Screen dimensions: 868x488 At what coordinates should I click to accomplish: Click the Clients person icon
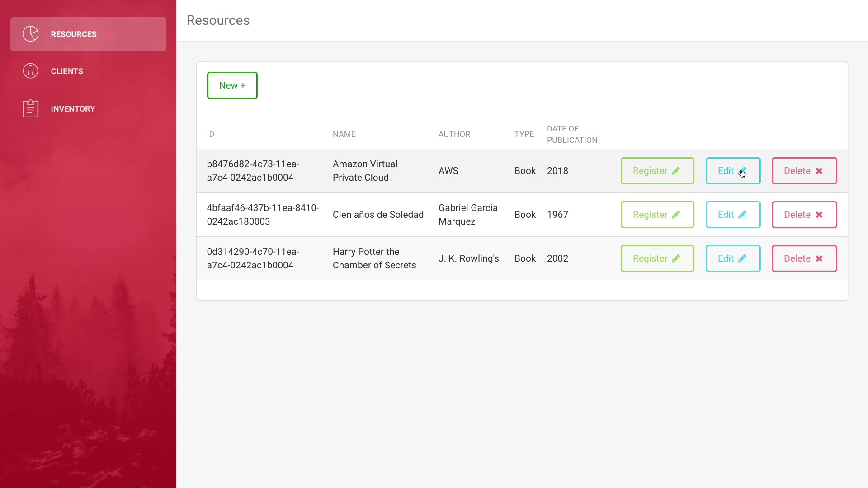tap(31, 71)
